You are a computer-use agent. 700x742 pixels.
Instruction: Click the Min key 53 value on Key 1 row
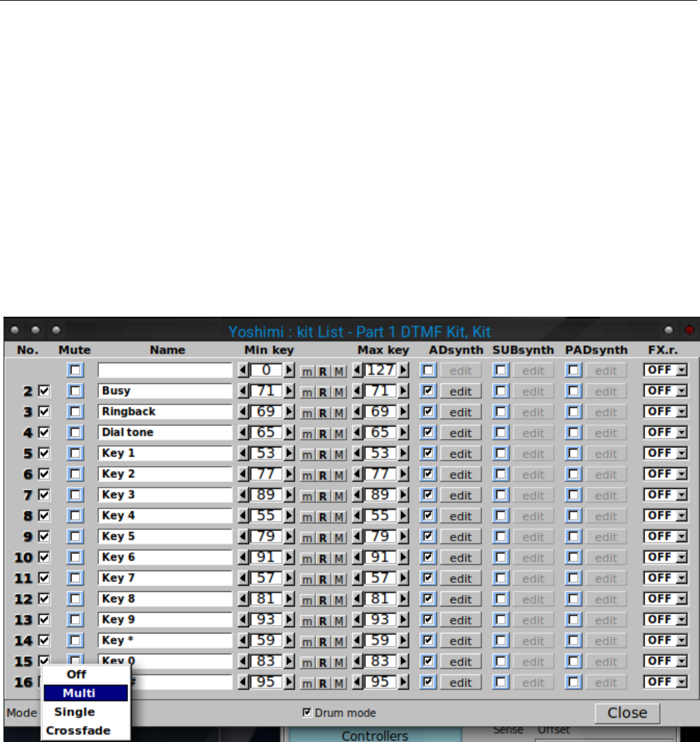coord(266,454)
